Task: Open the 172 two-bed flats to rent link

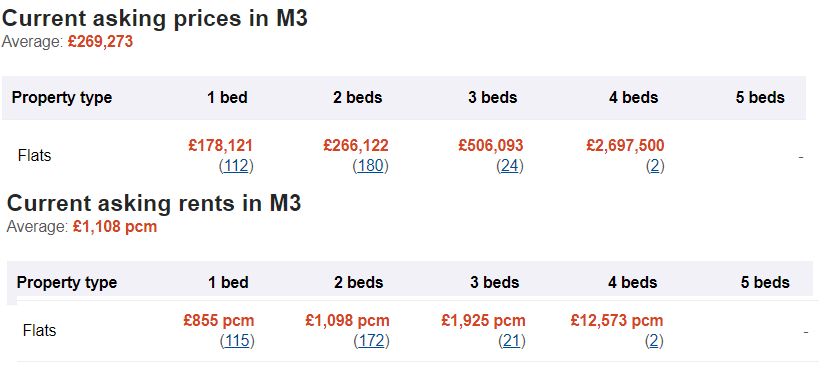Action: (x=372, y=342)
